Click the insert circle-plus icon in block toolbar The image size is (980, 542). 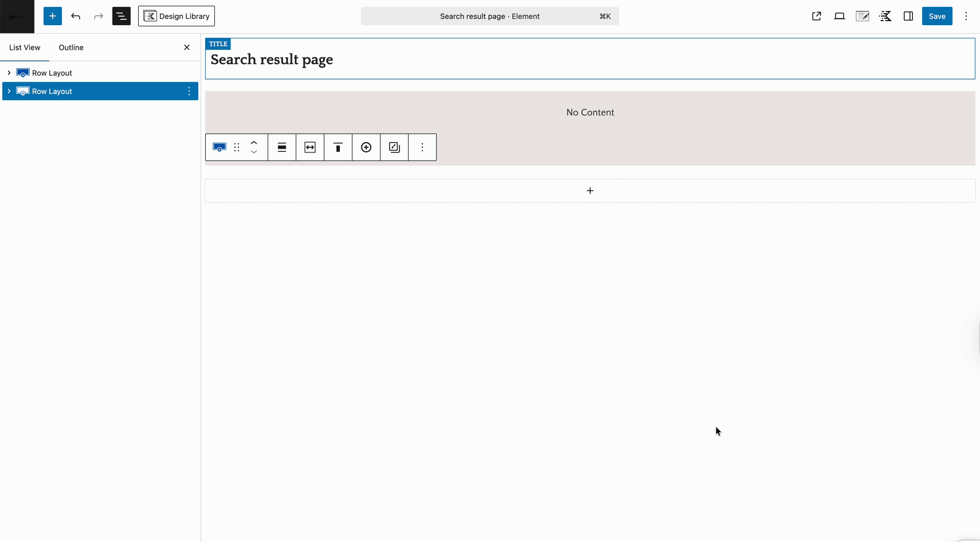(366, 147)
